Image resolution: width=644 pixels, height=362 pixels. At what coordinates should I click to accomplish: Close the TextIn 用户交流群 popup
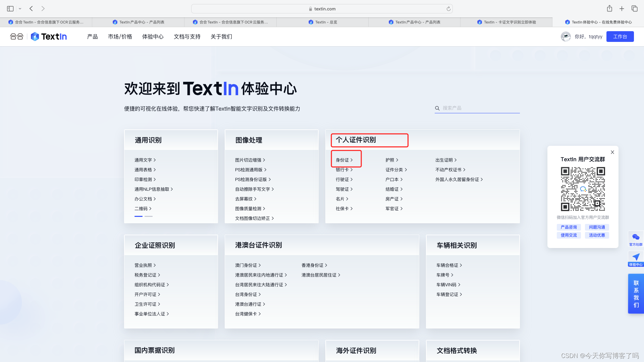(x=612, y=152)
